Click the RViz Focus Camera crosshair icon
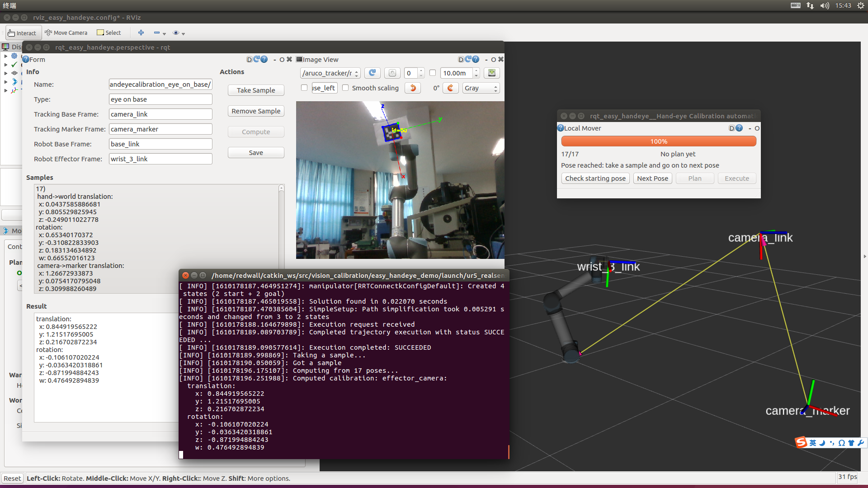 141,33
